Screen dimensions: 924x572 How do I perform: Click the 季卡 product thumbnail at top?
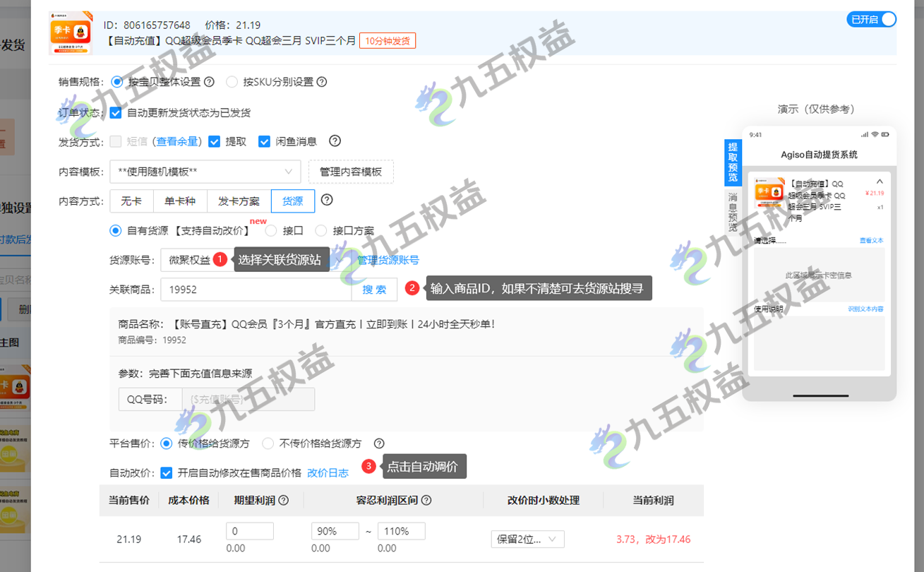(71, 33)
